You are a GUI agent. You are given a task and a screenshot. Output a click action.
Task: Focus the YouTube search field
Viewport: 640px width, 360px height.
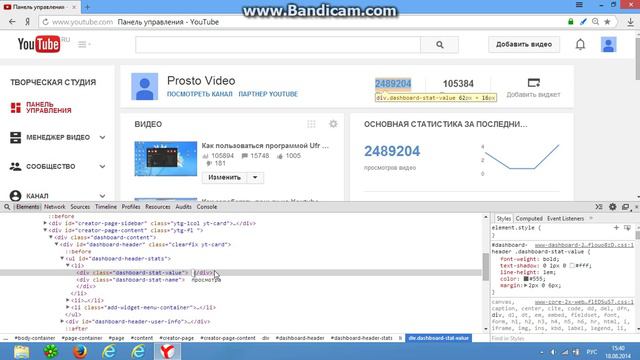click(278, 44)
